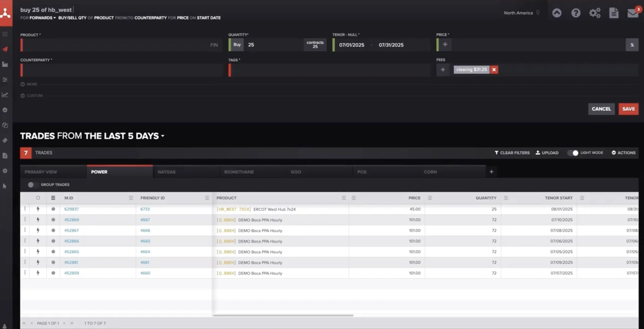
Task: Check the select-all checkbox in table header
Action: click(38, 198)
